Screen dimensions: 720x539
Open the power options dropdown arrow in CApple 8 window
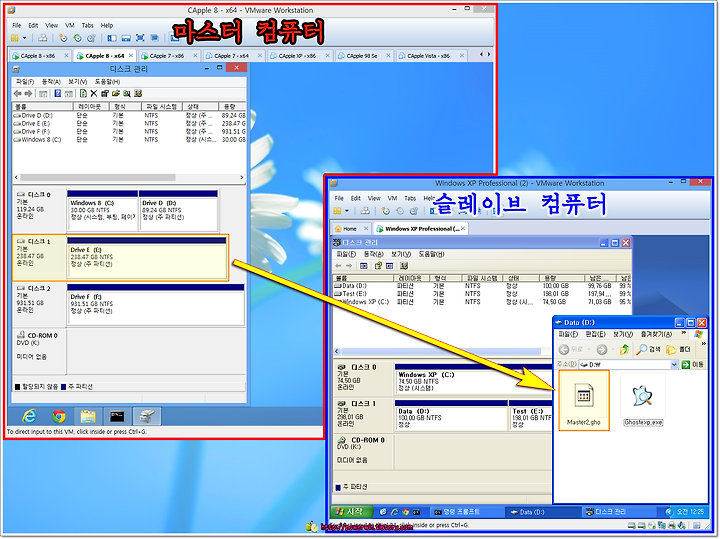tap(24, 38)
